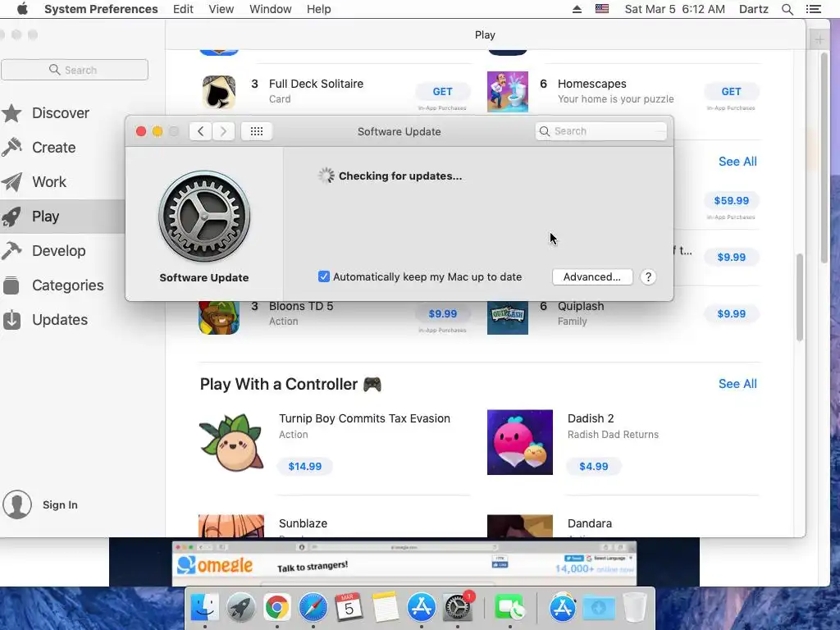
Task: Select Play in App Store sidebar
Action: (62, 217)
